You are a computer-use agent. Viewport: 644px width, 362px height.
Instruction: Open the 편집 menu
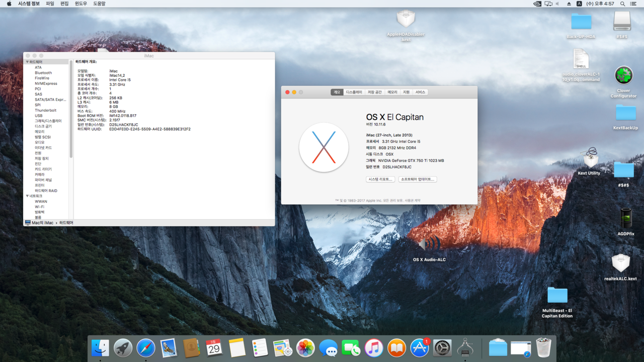coord(64,4)
